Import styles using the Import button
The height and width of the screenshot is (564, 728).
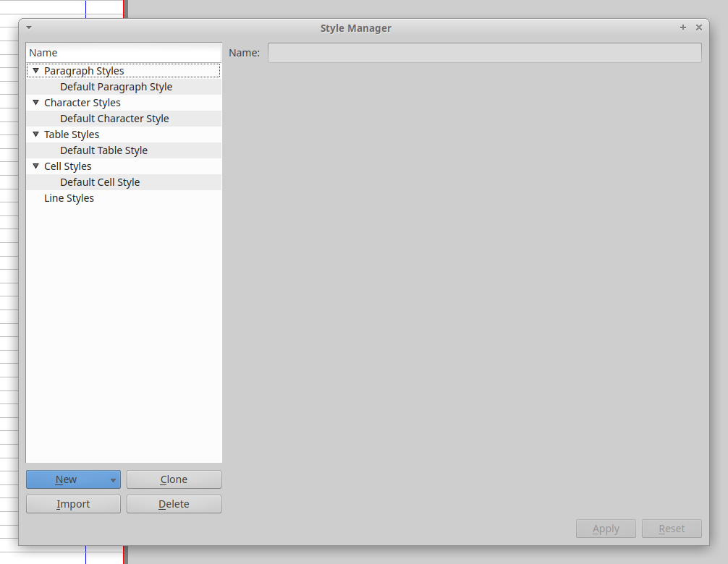tap(73, 504)
